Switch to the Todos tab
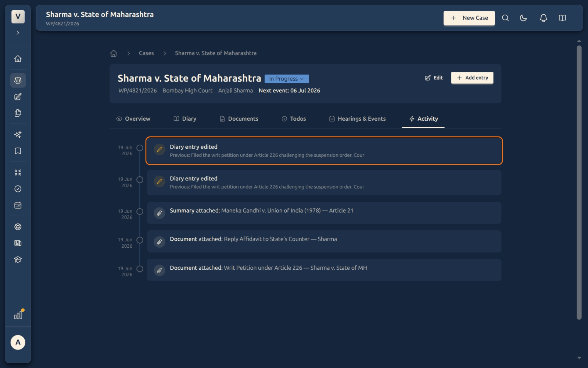588x368 pixels. click(x=294, y=119)
